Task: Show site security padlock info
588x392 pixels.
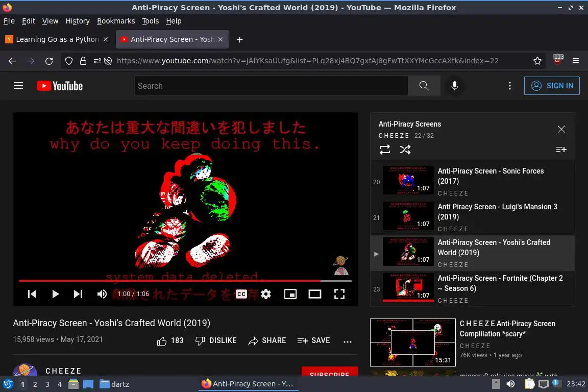Action: click(83, 61)
